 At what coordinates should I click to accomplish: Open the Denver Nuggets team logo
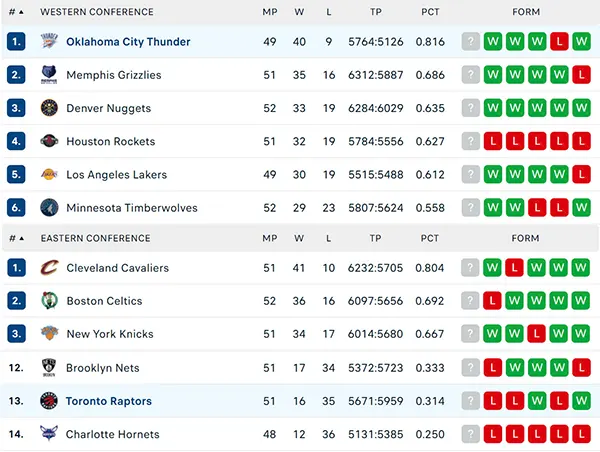pyautogui.click(x=49, y=108)
